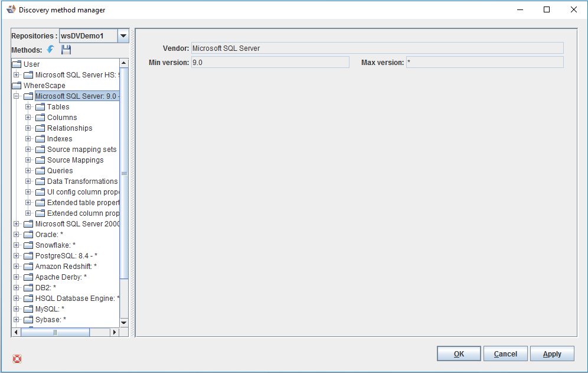Screen dimensions: 588x373
Task: Select the WhereScape root folder
Action: 44,86
